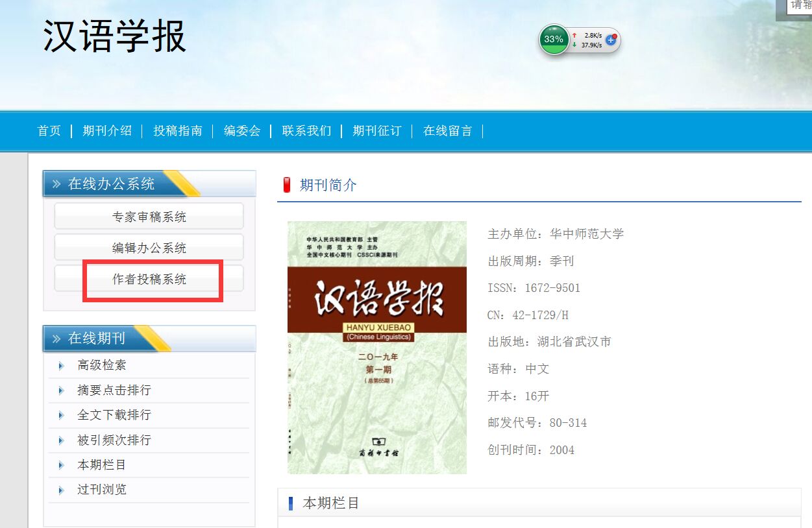812x528 pixels.
Task: Open 联系我们 page
Action: click(x=306, y=131)
